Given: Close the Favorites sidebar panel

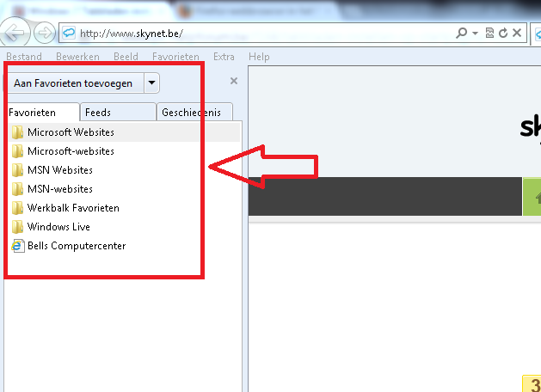Looking at the screenshot, I should pyautogui.click(x=234, y=81).
